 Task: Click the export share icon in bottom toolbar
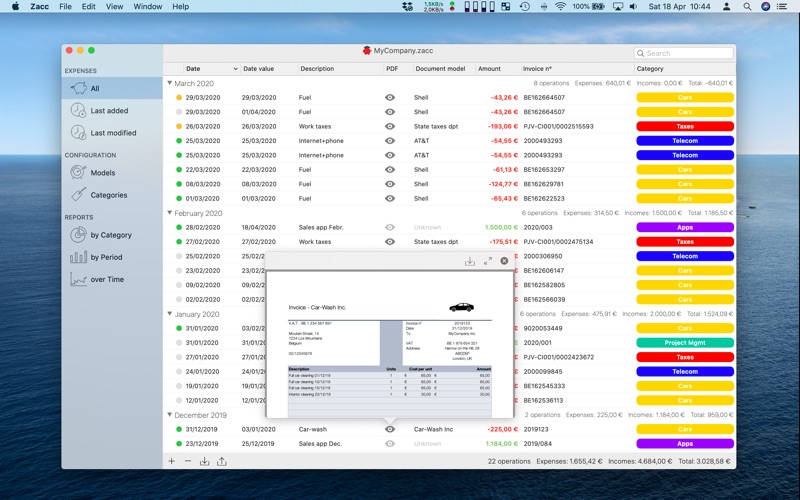[x=221, y=461]
